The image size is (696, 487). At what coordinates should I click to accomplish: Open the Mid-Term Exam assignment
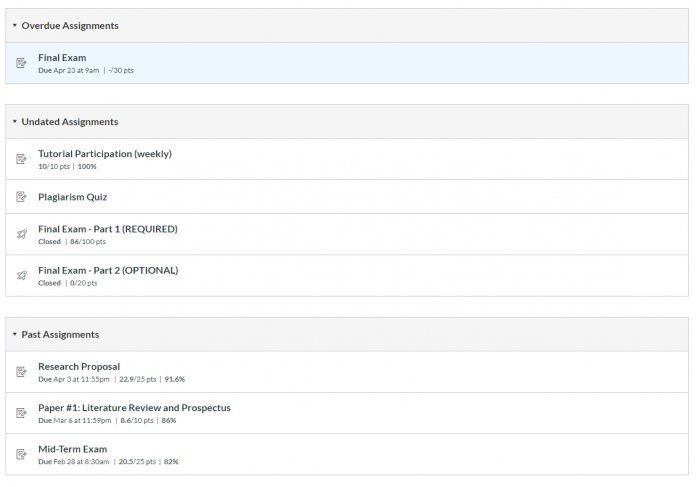[72, 449]
